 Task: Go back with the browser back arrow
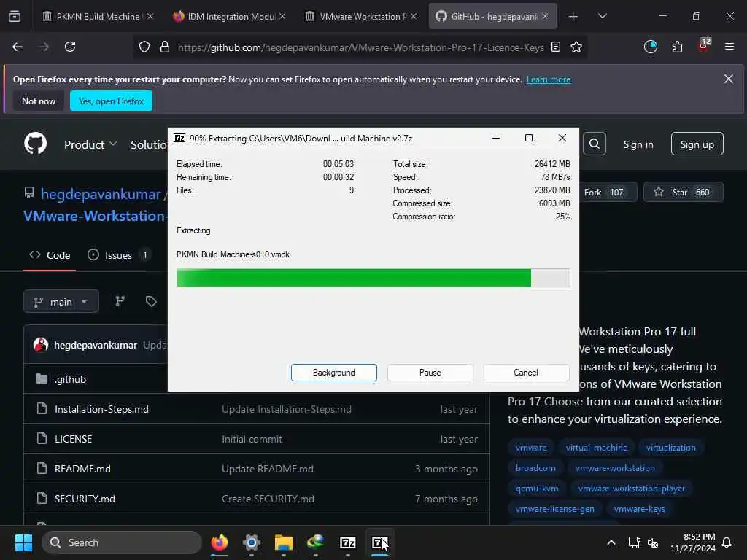coord(18,47)
